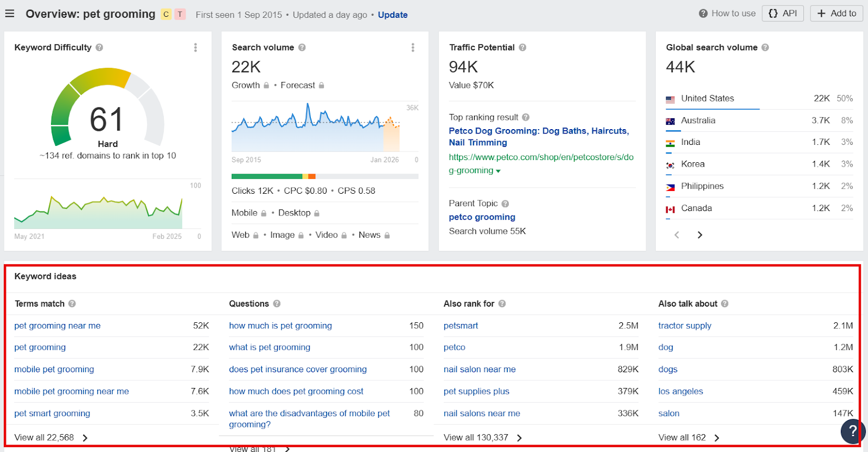This screenshot has height=452, width=868.
Task: Select the locked News filter
Action: [374, 235]
